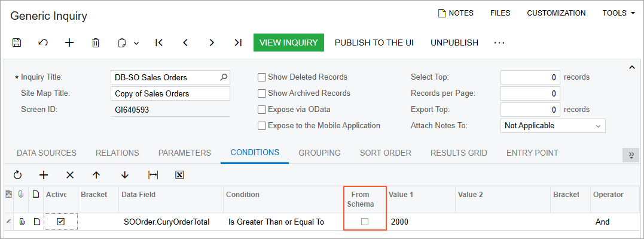Open Attach Notes To dropdown
Viewport: 644px width, 239px height.
(553, 126)
